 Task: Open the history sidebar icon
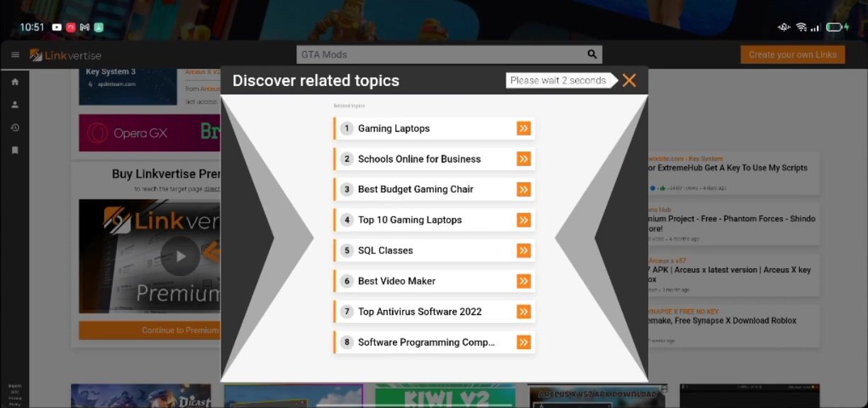[15, 128]
